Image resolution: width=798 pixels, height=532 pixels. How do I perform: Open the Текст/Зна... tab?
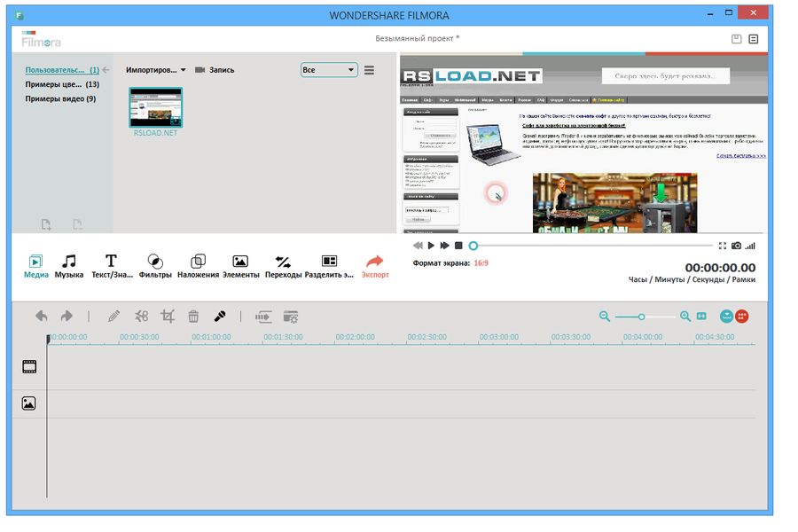pos(112,266)
